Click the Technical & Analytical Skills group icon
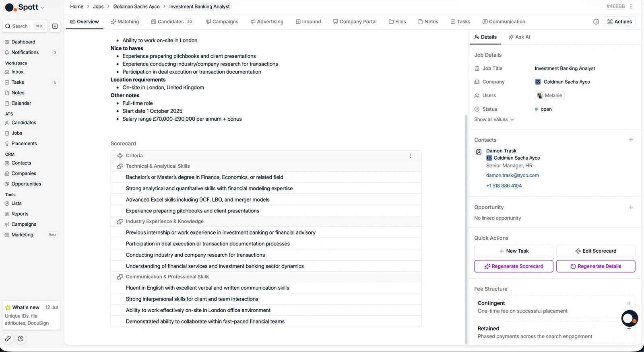Screen dimensions: 644x352 coord(120,167)
